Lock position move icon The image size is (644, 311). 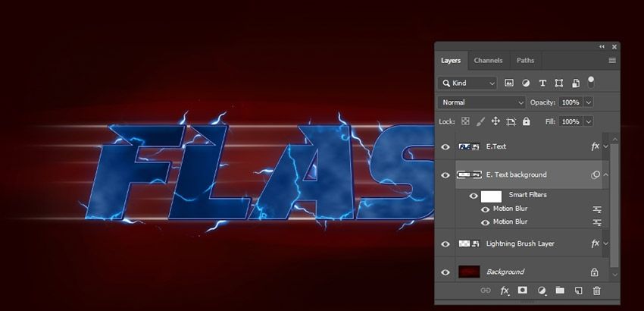tap(496, 121)
